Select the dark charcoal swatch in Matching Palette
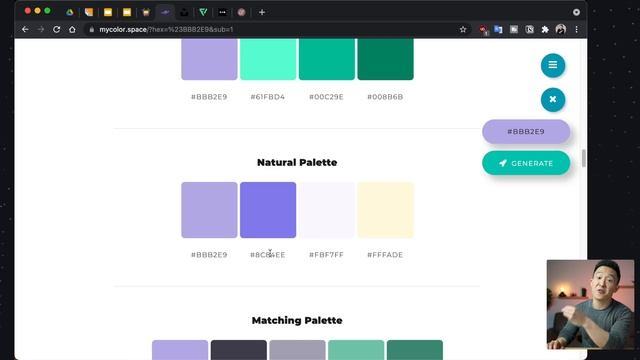Viewport: 640px width, 360px height. pyautogui.click(x=238, y=350)
